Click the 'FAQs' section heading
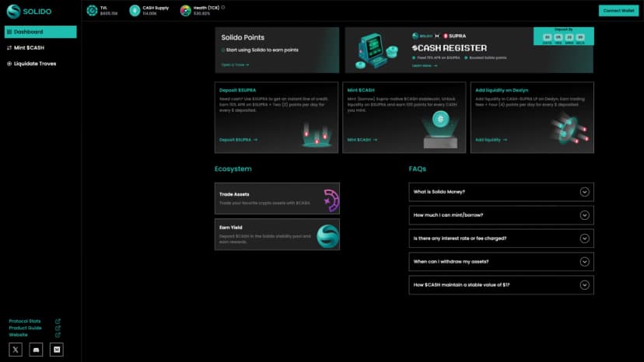The height and width of the screenshot is (362, 644). 418,169
